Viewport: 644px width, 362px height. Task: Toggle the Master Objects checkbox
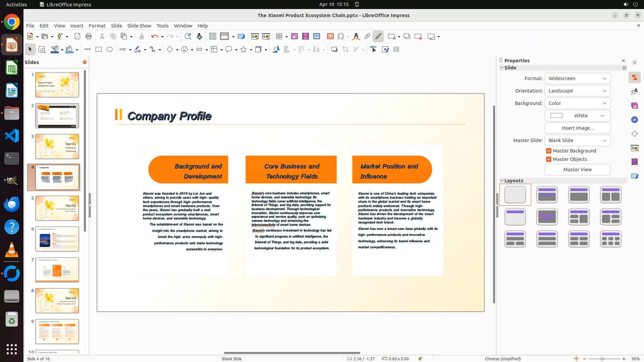click(x=549, y=159)
